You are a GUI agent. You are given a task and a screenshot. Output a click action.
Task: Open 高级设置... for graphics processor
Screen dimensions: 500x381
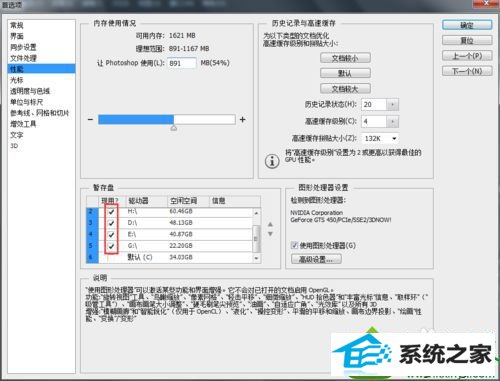[316, 259]
